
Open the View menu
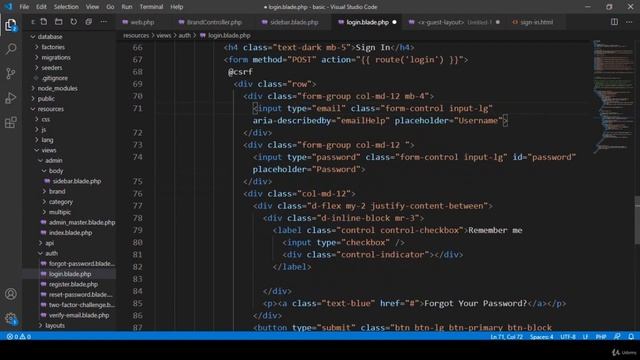92,7
